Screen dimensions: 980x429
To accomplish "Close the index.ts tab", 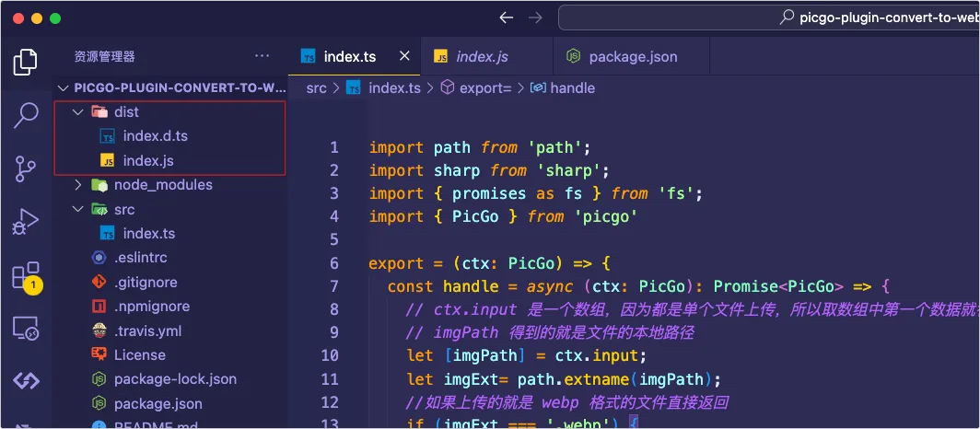I will 404,56.
